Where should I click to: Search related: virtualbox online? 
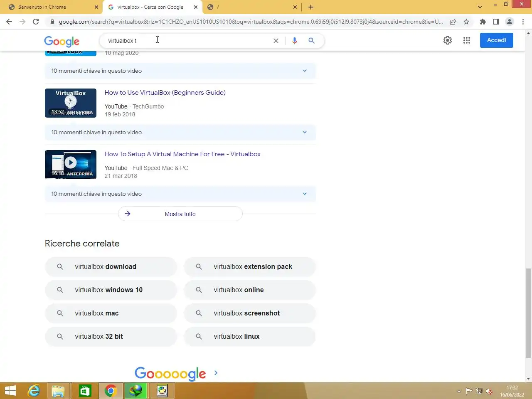click(x=250, y=290)
